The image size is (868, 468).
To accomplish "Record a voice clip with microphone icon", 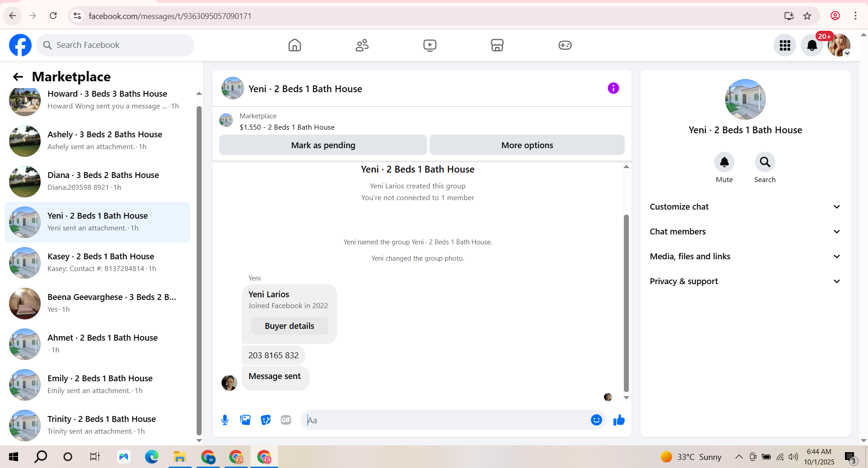I will click(x=225, y=420).
